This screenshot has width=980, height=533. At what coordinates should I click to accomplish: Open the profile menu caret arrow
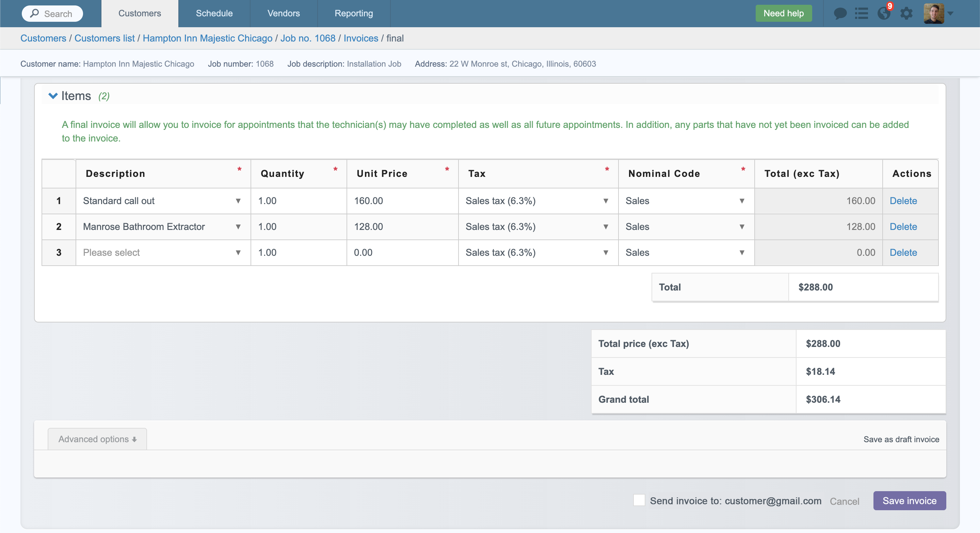(951, 14)
